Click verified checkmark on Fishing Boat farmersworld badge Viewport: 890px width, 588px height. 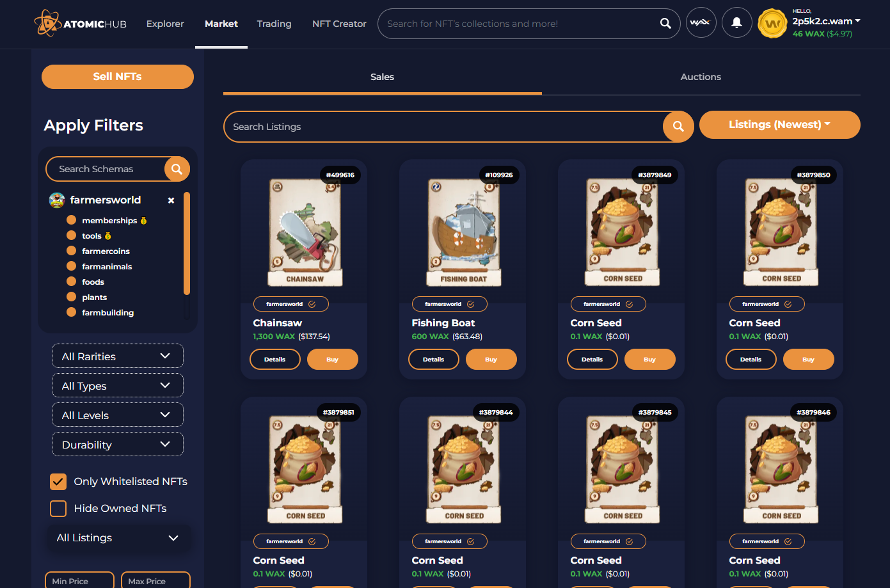(x=470, y=304)
